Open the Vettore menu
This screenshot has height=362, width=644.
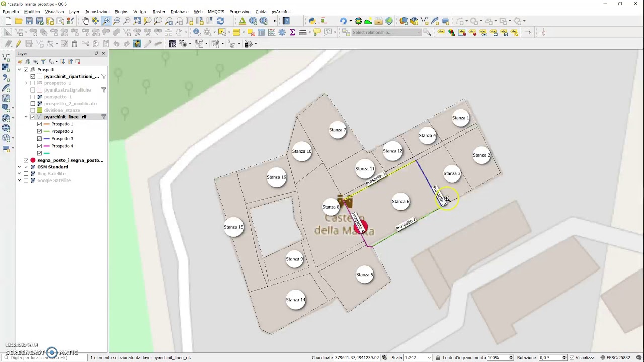[x=140, y=11]
